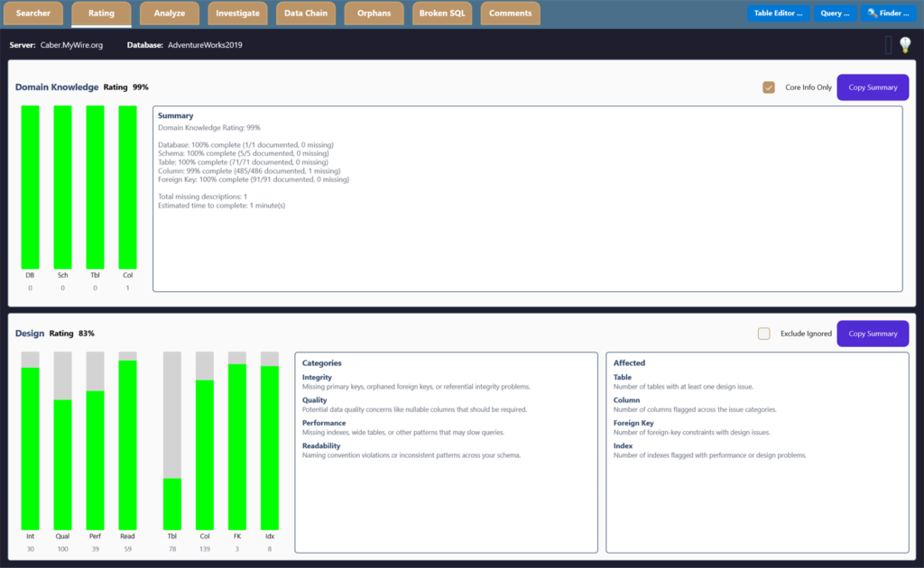Select the DB bar in Domain Knowledge chart
This screenshot has height=568, width=924.
click(x=30, y=188)
